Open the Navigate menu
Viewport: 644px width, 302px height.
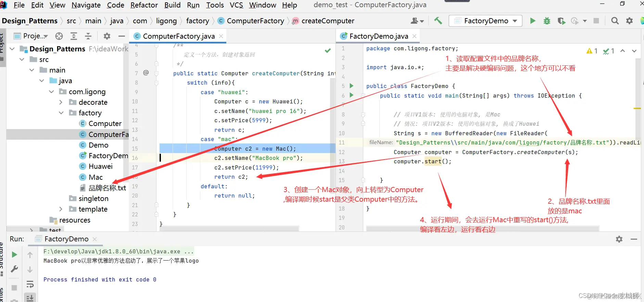86,5
